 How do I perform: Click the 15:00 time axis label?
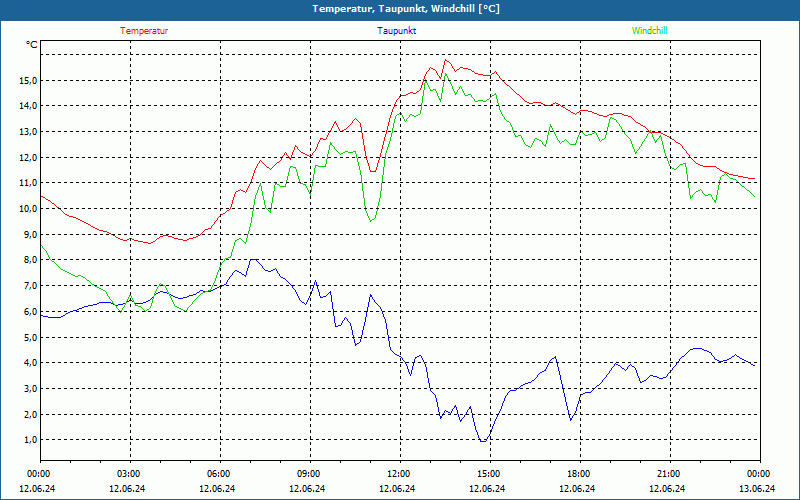(490, 474)
